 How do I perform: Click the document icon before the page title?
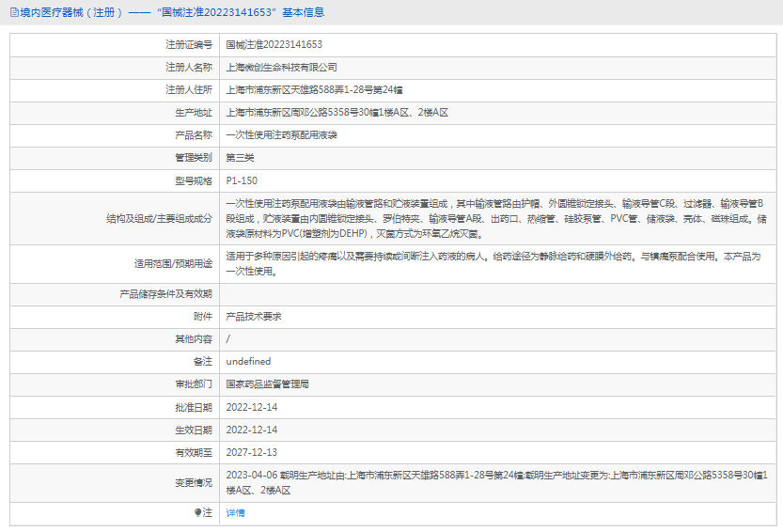pos(14,12)
